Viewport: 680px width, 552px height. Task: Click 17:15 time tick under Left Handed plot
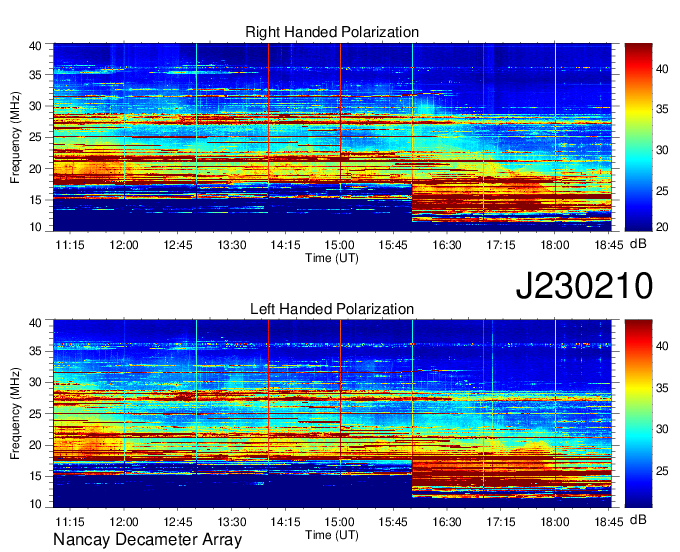click(x=501, y=522)
